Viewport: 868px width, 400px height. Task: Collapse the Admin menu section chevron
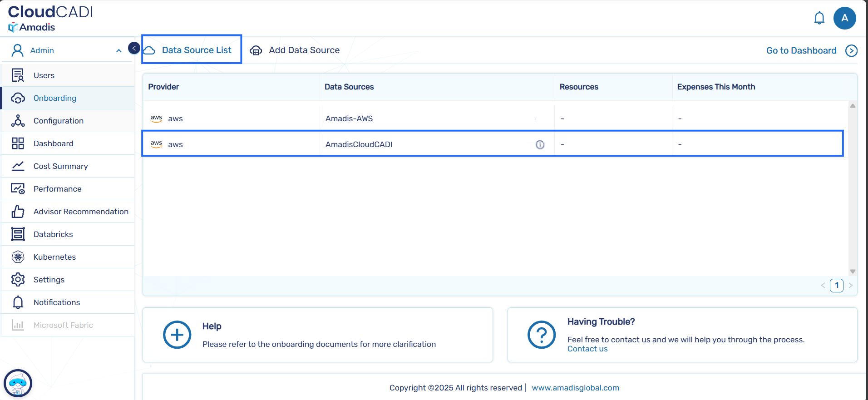click(118, 51)
